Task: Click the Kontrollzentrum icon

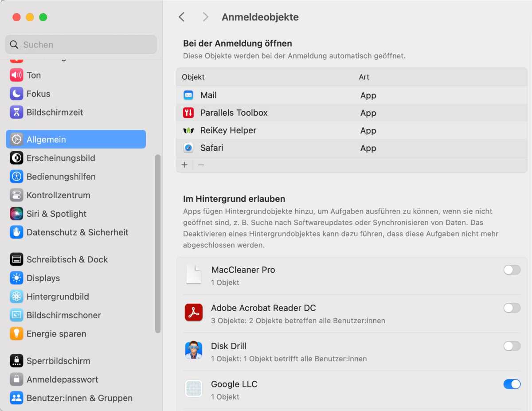Action: click(16, 195)
